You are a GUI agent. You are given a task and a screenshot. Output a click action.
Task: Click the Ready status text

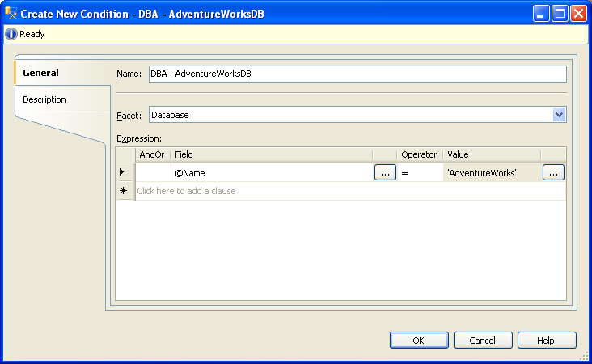pyautogui.click(x=32, y=34)
